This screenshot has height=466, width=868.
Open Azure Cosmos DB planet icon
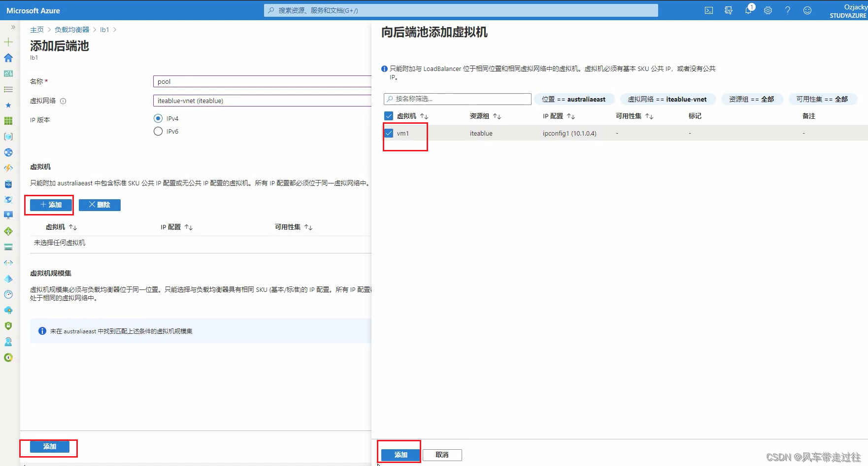click(8, 200)
